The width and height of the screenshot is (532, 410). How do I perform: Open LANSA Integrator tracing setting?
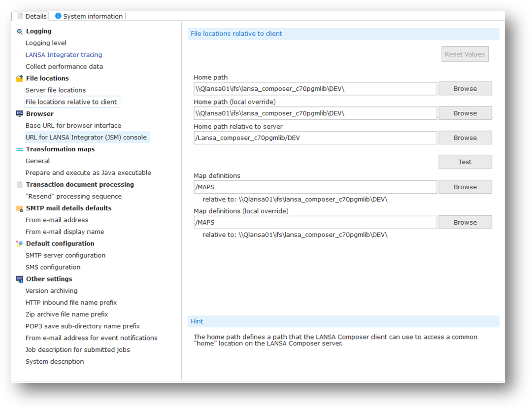pyautogui.click(x=64, y=55)
